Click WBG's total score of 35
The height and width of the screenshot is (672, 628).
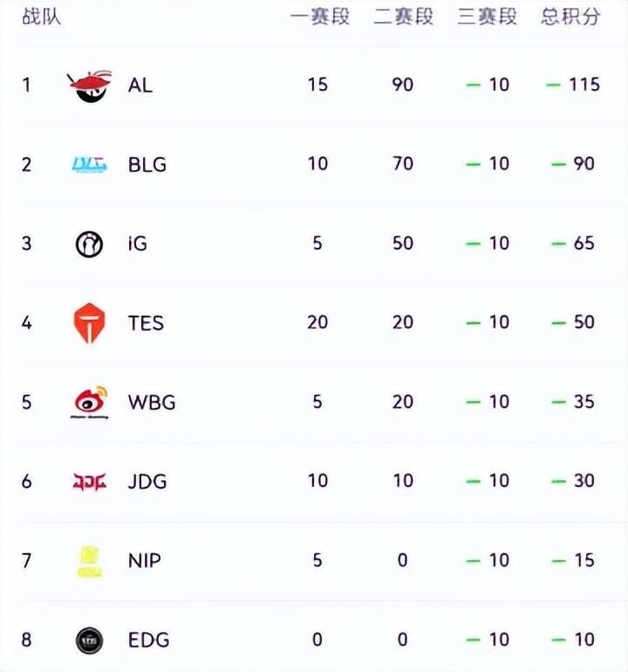point(584,401)
